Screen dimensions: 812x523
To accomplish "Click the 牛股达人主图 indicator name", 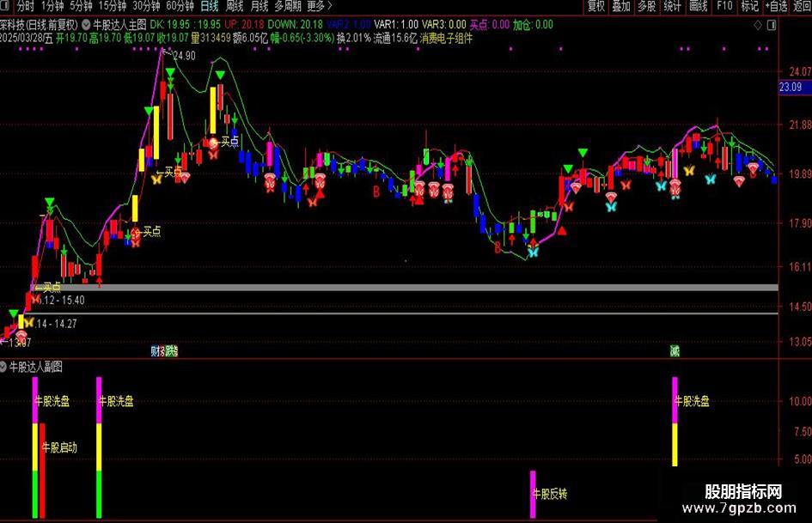I will pyautogui.click(x=119, y=24).
